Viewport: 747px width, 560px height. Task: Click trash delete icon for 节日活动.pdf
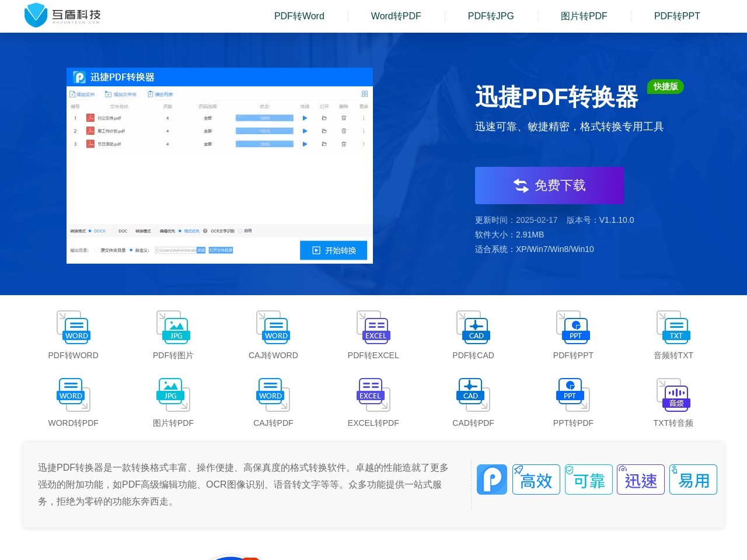pyautogui.click(x=344, y=143)
